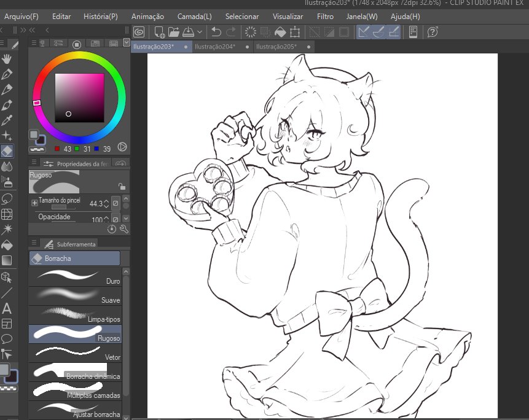Select the transparent color swatch
529x420 pixels.
[37, 149]
